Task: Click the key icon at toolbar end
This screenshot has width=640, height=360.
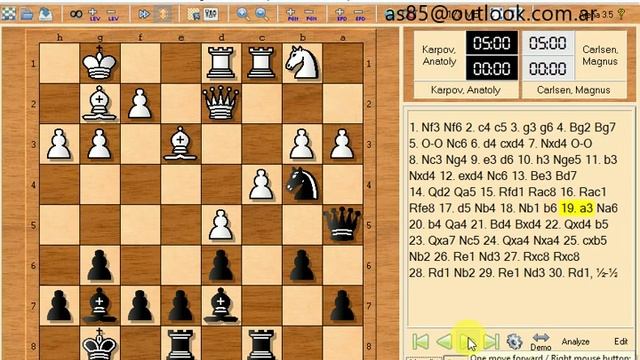Action: pos(622,14)
